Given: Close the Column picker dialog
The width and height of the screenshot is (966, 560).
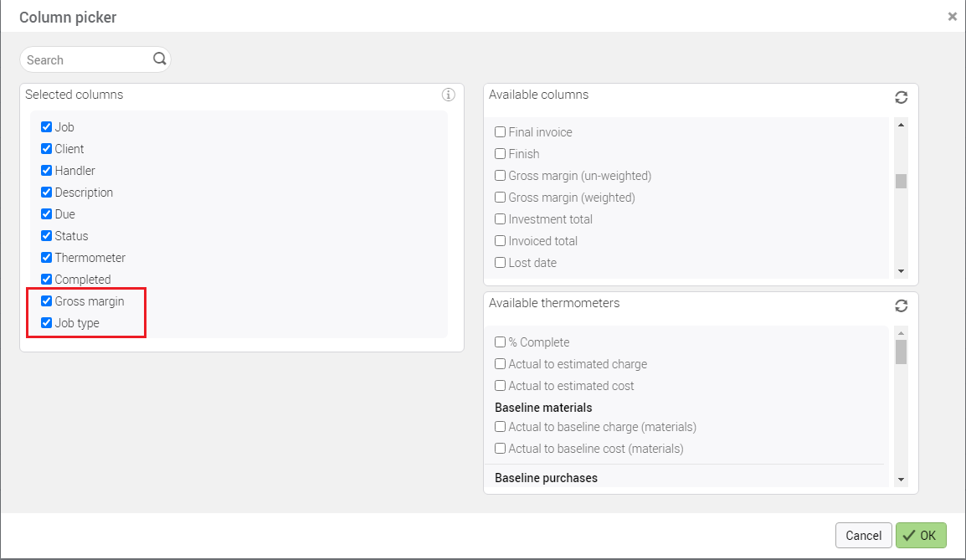Looking at the screenshot, I should 952,17.
